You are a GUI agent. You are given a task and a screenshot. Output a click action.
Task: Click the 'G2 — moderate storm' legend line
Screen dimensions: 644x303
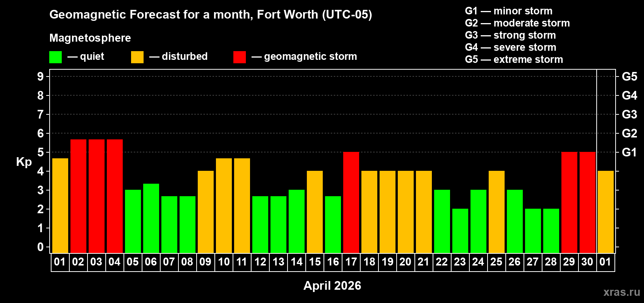(517, 23)
